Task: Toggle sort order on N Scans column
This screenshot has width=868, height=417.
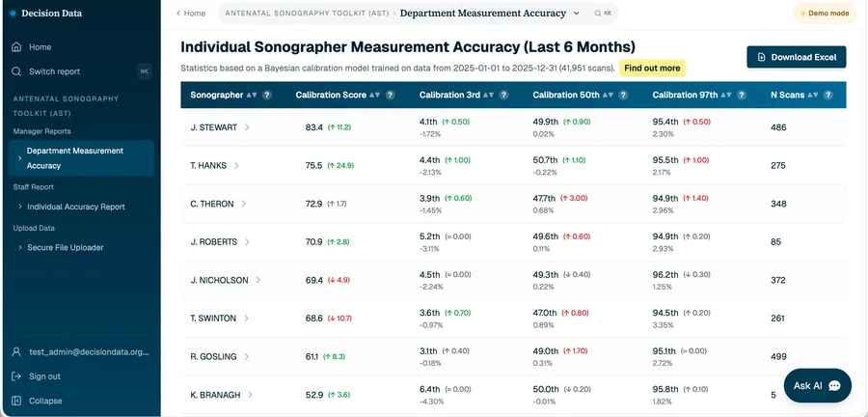Action: click(813, 95)
